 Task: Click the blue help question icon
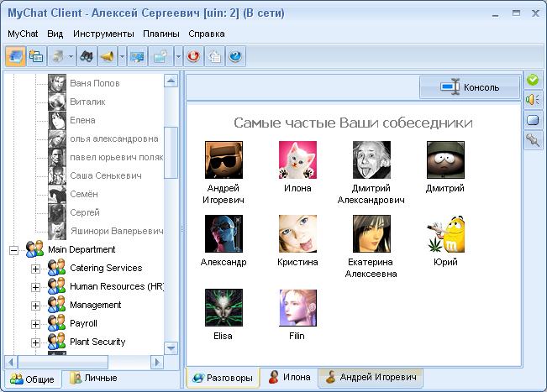[x=235, y=56]
